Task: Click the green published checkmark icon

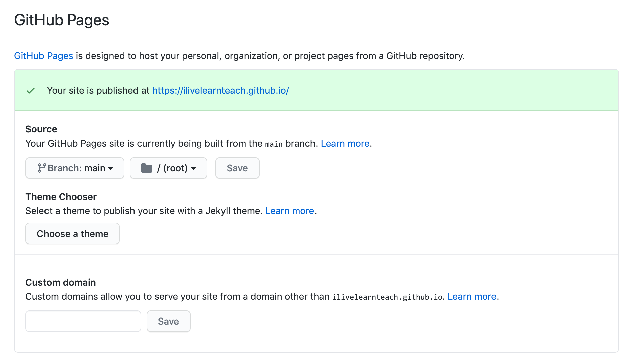Action: (x=31, y=91)
